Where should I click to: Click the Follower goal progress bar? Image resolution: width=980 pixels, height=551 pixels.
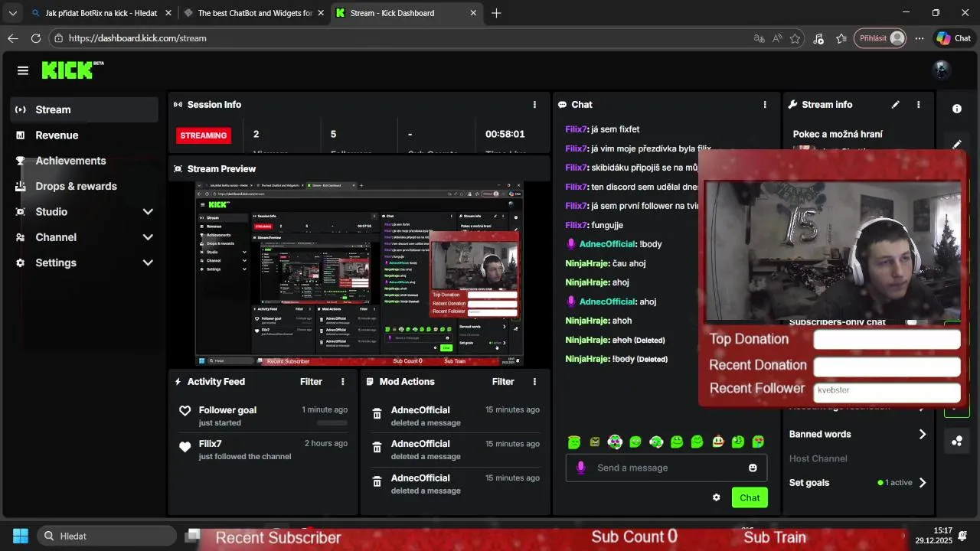pos(332,422)
